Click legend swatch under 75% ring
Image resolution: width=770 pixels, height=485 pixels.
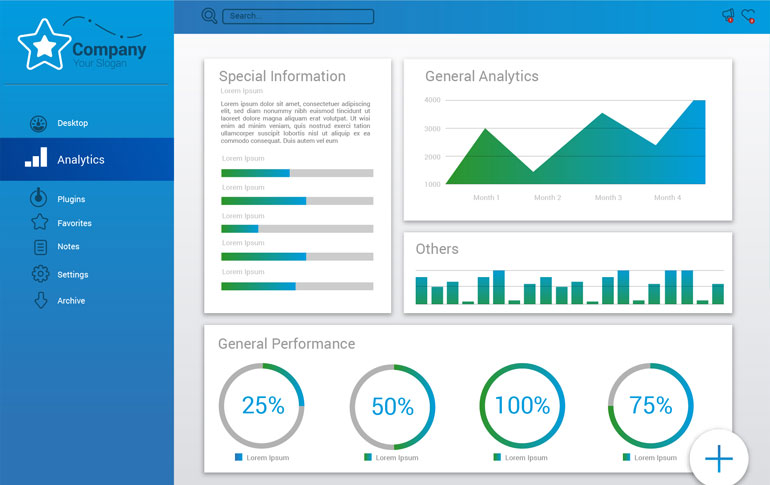tap(626, 457)
